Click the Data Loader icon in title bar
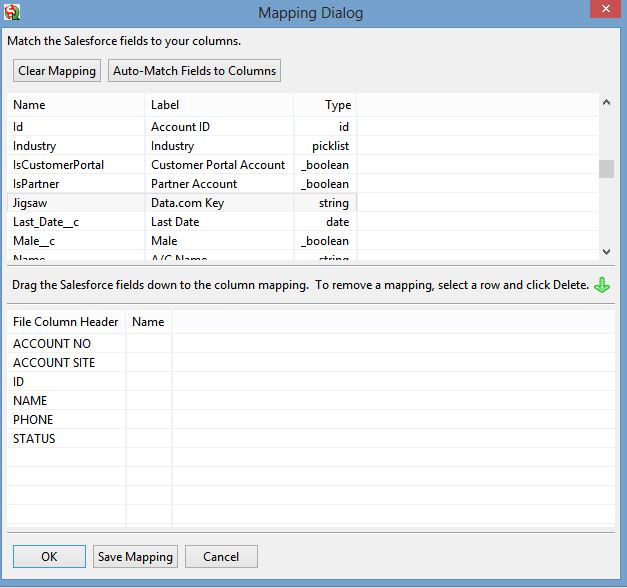The image size is (627, 588). pos(13,13)
